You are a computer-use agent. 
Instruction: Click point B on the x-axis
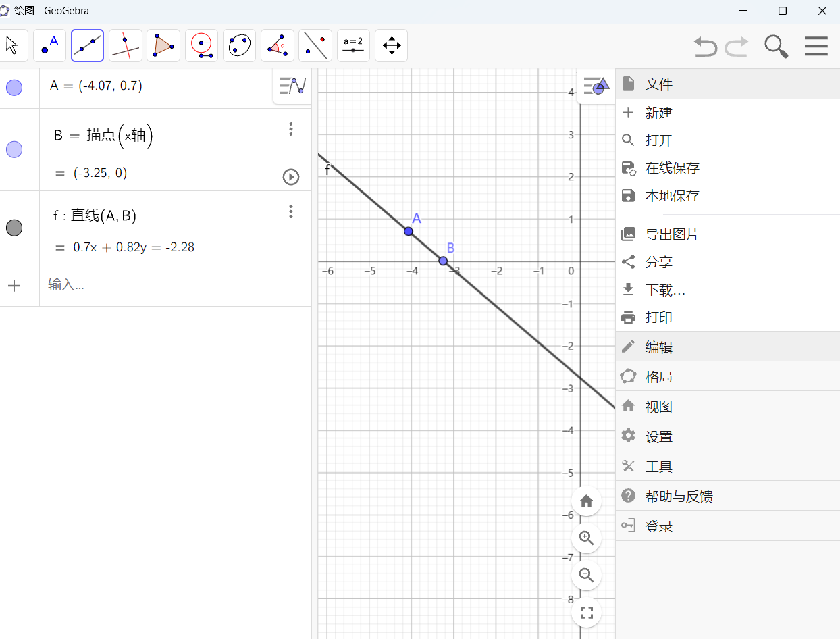click(443, 261)
